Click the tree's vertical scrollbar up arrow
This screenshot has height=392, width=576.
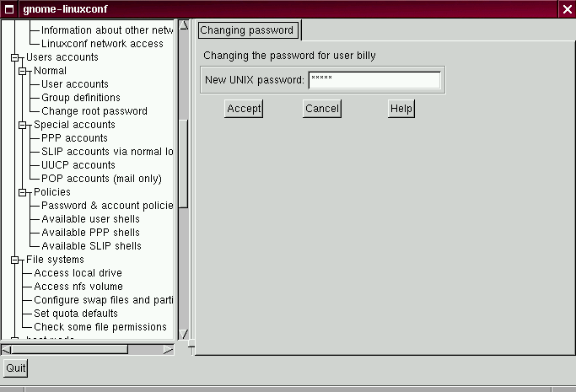(184, 24)
